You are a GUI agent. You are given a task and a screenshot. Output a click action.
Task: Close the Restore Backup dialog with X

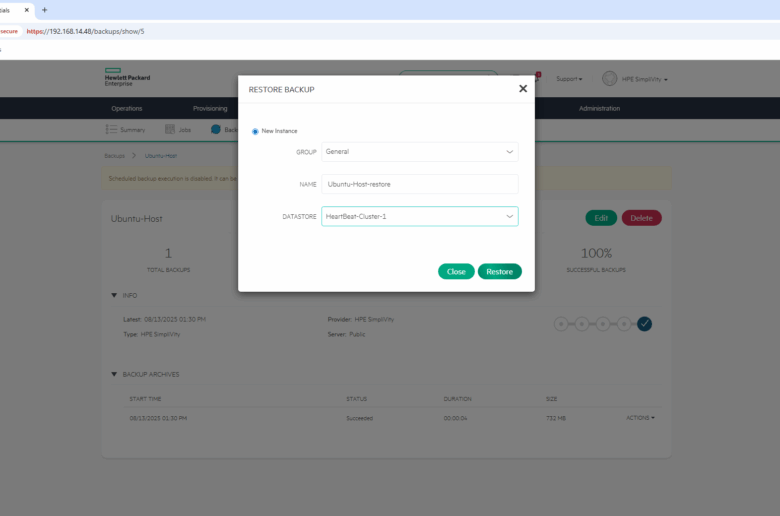[522, 89]
